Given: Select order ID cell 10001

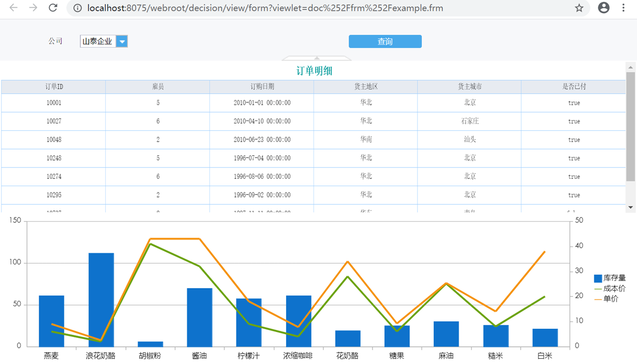Looking at the screenshot, I should (53, 103).
